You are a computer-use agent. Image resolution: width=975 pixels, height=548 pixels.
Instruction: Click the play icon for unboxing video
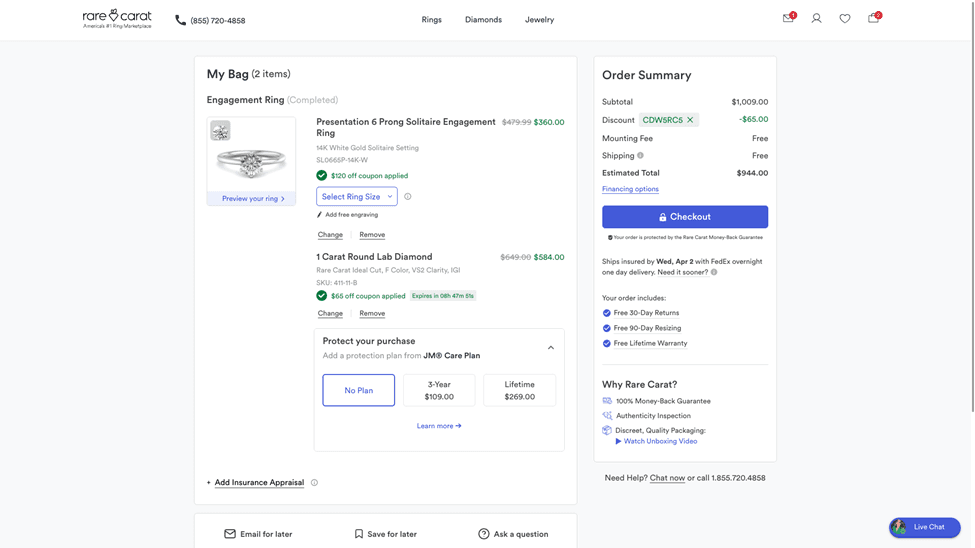coord(618,441)
